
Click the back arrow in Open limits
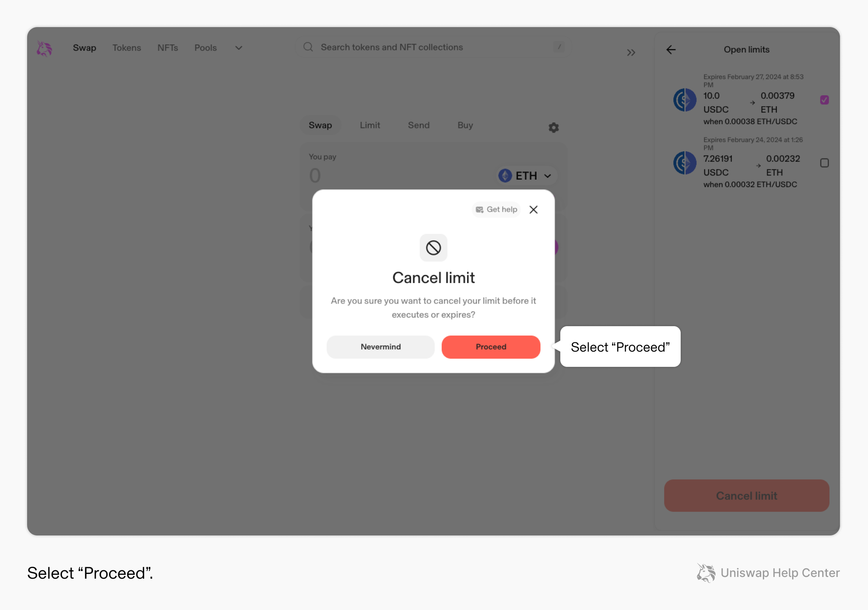point(671,50)
